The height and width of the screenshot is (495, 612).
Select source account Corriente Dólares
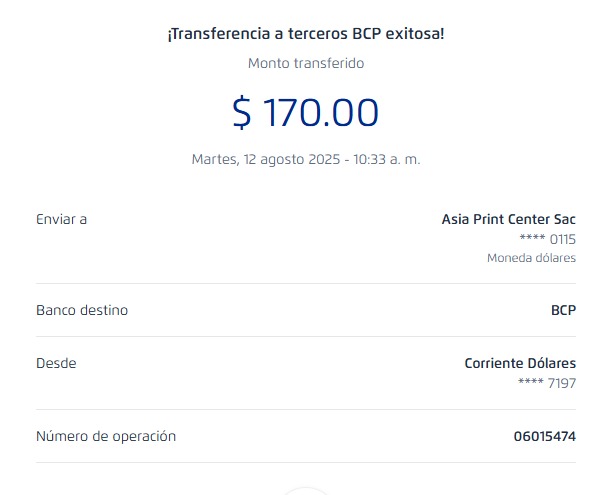(520, 363)
